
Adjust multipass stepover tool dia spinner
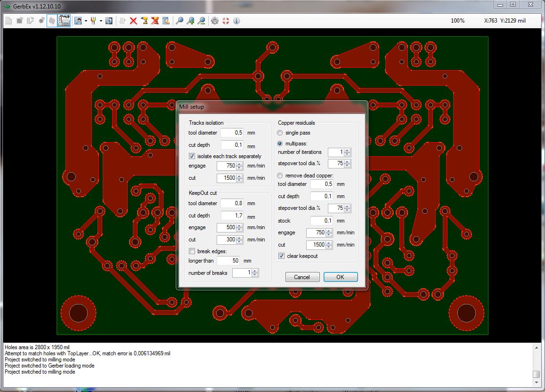347,163
